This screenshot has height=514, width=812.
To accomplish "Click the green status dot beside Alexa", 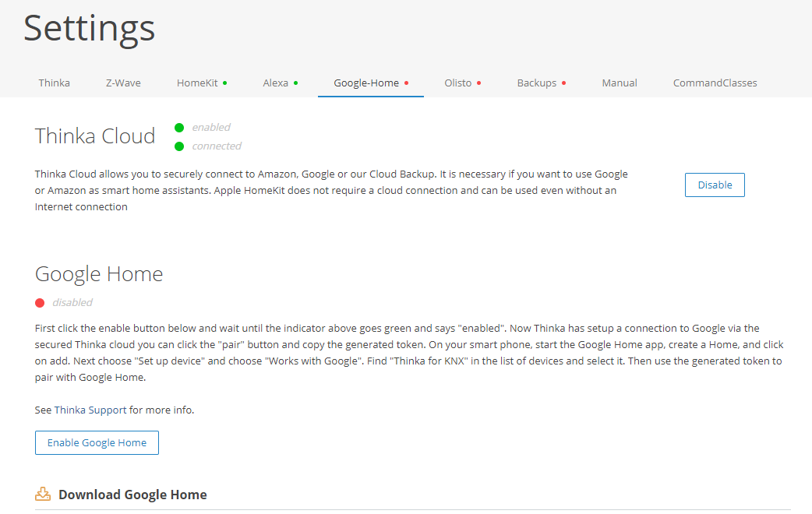I will click(295, 83).
